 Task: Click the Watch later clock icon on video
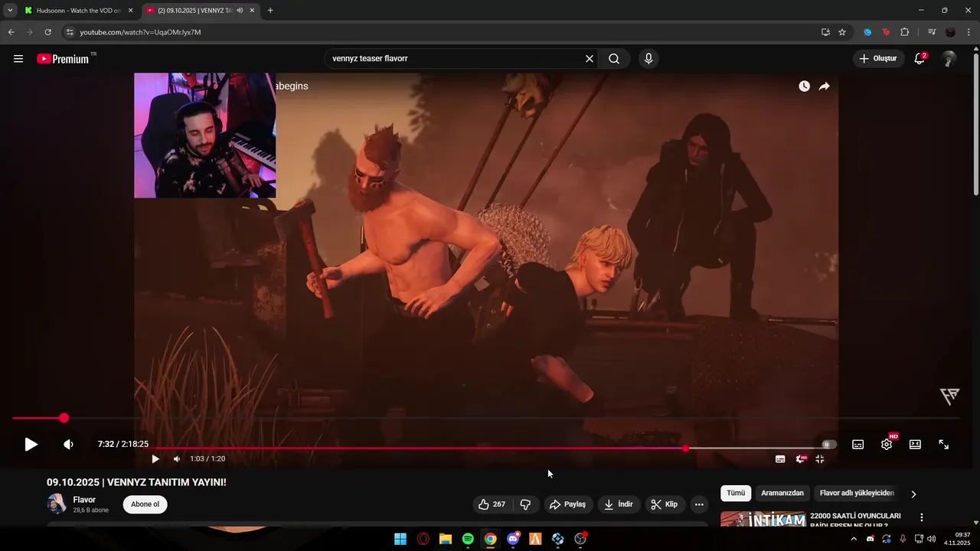point(804,86)
